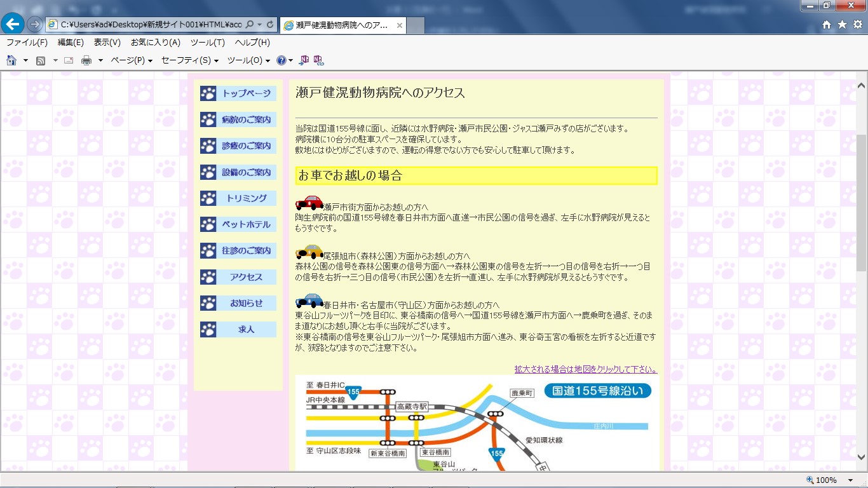The image size is (868, 488).
Task: Click the お車でお越しの場合 heading
Action: click(x=477, y=176)
